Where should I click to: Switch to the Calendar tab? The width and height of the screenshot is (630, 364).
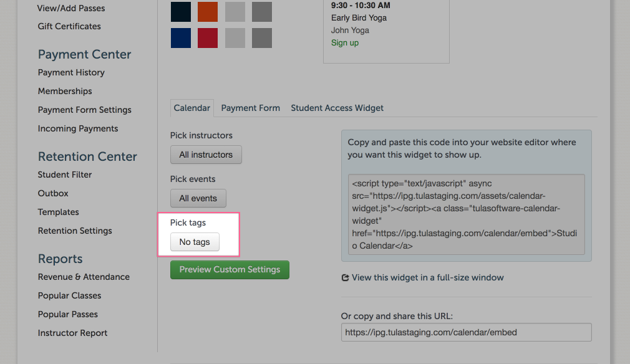[x=192, y=108]
